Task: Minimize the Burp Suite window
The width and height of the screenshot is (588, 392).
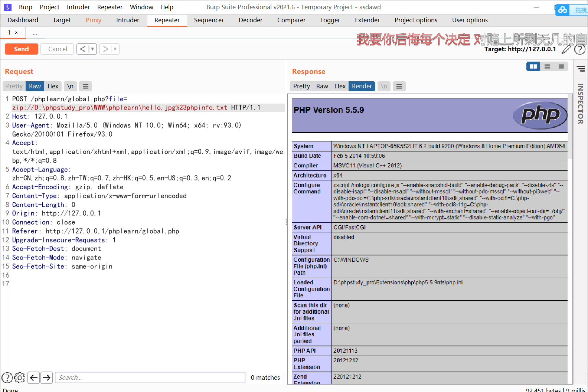Action: tap(536, 7)
